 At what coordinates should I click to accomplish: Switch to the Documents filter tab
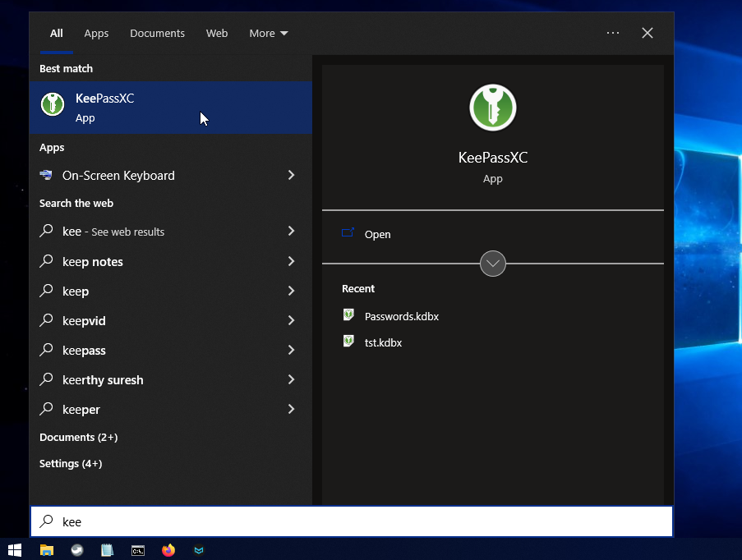pyautogui.click(x=157, y=33)
